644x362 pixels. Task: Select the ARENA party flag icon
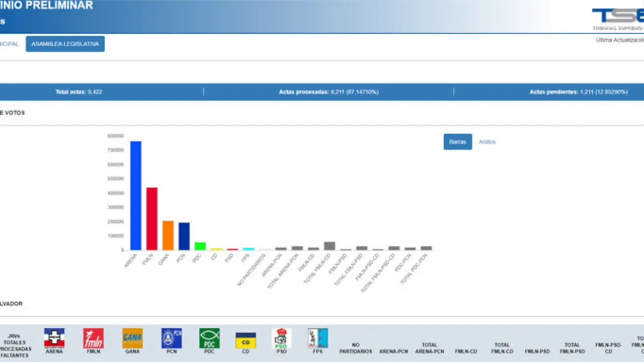[x=54, y=338]
